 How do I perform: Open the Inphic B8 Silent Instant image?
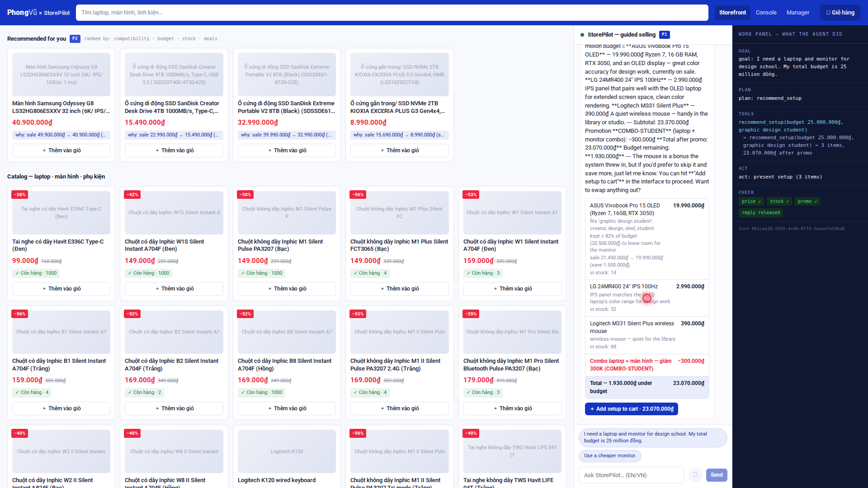click(x=287, y=332)
